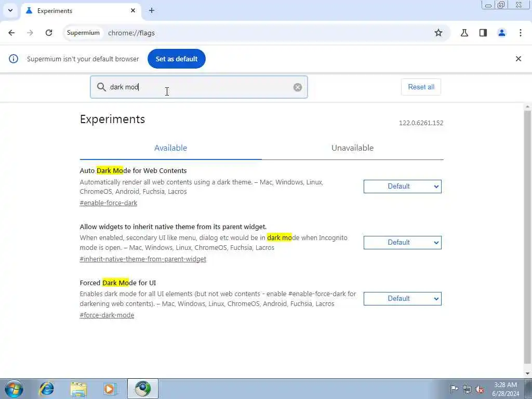This screenshot has width=532, height=399.
Task: Minimize the Supermium window
Action: point(488,5)
